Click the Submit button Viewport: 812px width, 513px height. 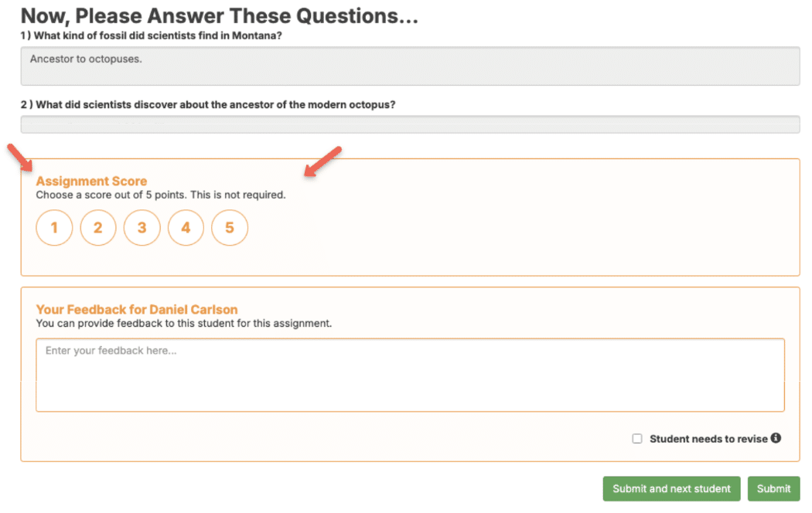(x=773, y=489)
